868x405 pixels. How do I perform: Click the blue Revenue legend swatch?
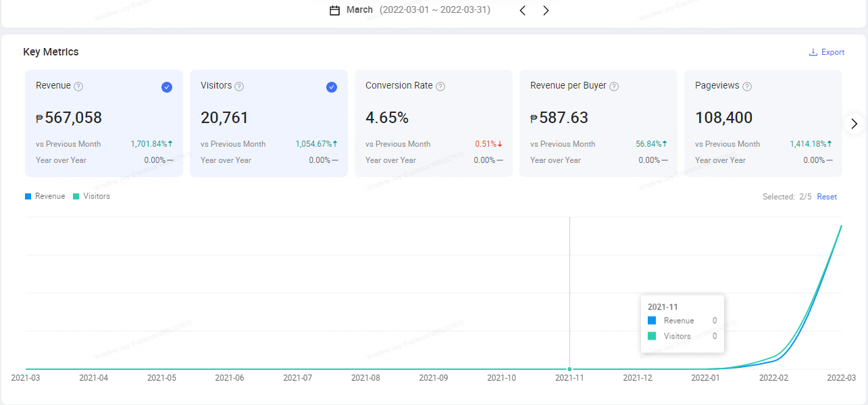point(28,196)
